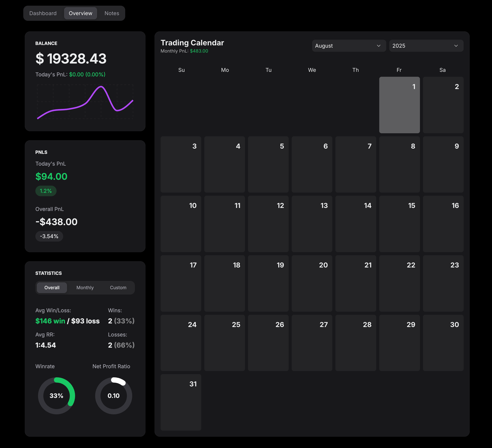Open the Notes tab
Screen dimensions: 492x448
(x=112, y=13)
